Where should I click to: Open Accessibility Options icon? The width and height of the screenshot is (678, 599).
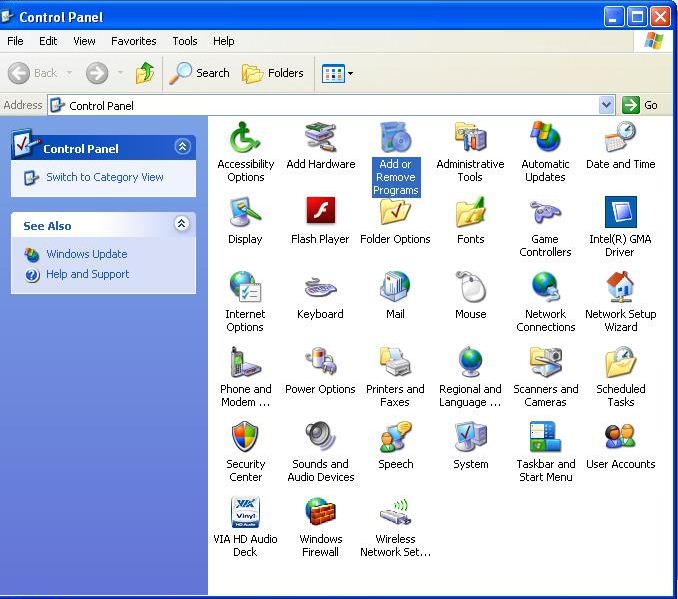coord(245,139)
